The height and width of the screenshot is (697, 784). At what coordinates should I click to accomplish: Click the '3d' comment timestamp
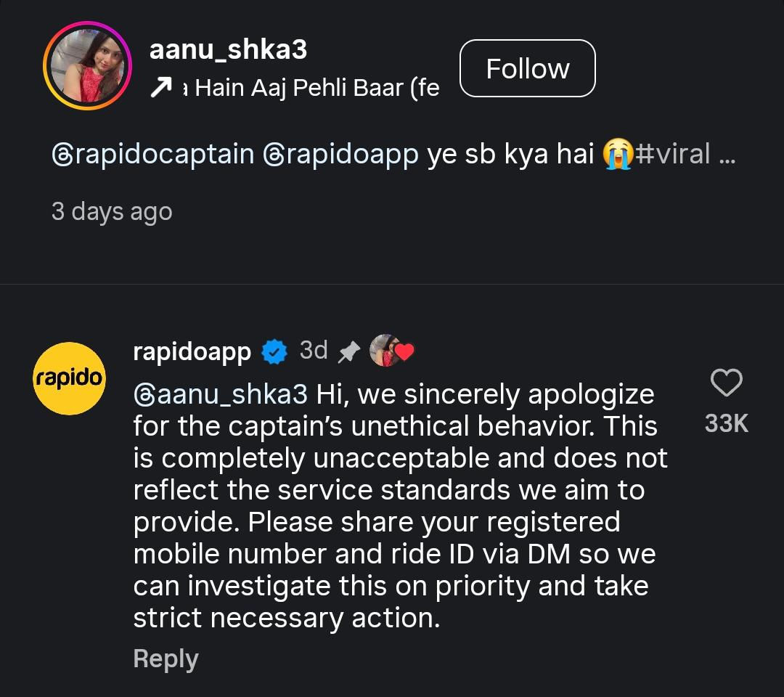pos(314,351)
